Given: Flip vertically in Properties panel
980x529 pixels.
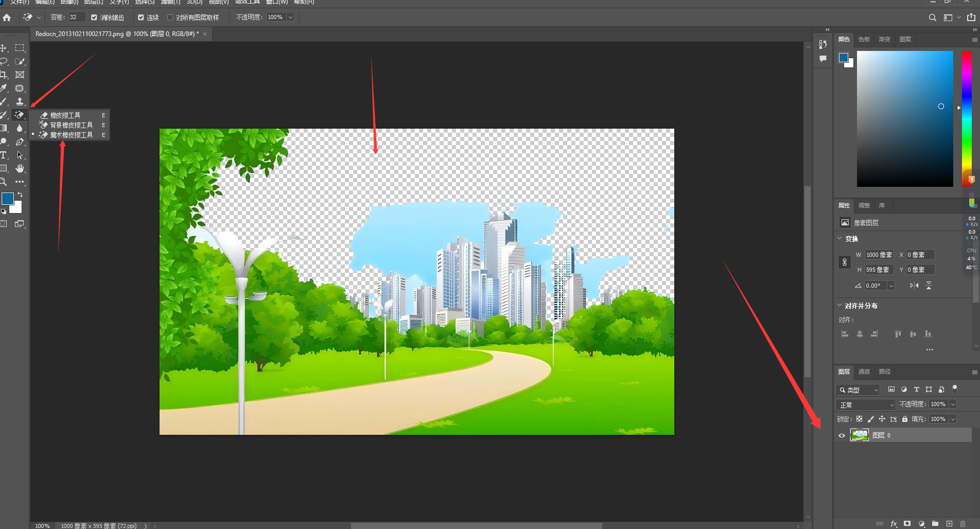Looking at the screenshot, I should point(929,285).
